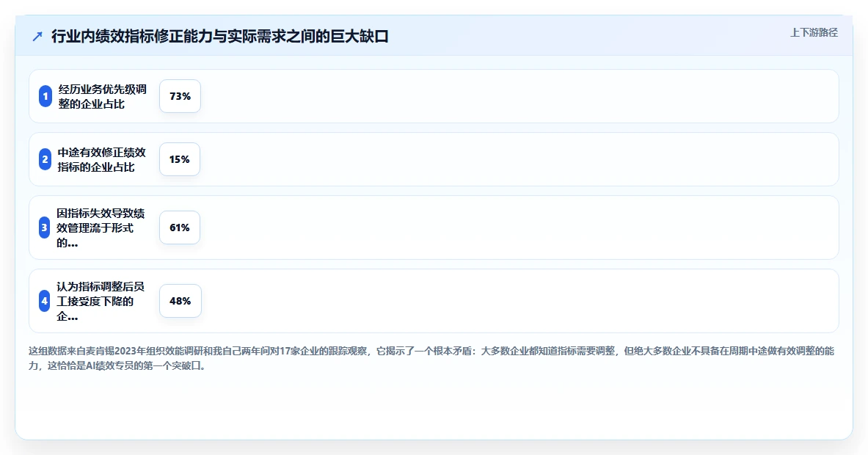Click the number 4 badge

click(x=44, y=301)
